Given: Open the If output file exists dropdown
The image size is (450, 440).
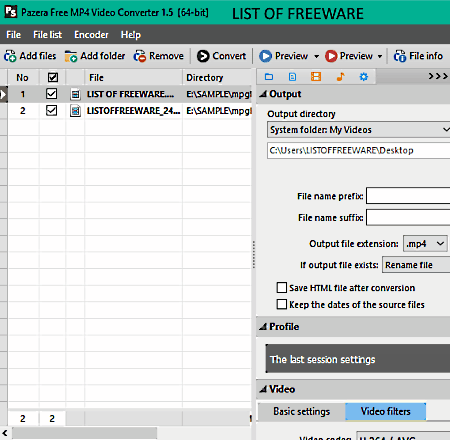Looking at the screenshot, I should pyautogui.click(x=416, y=265).
